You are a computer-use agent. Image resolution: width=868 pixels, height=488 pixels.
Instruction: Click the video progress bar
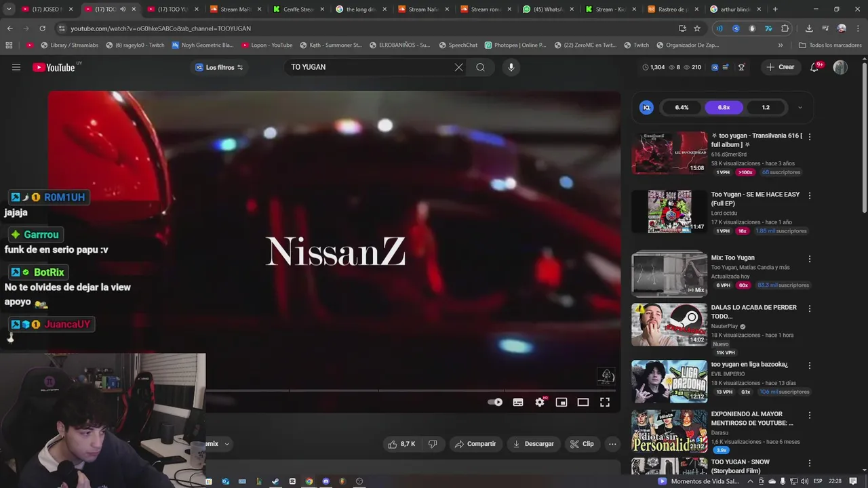tap(412, 390)
